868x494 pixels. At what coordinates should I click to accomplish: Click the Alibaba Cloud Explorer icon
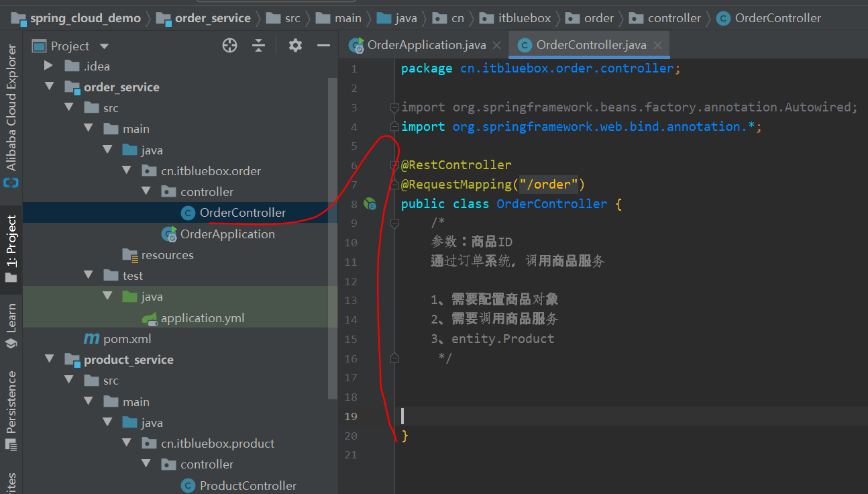(x=11, y=183)
